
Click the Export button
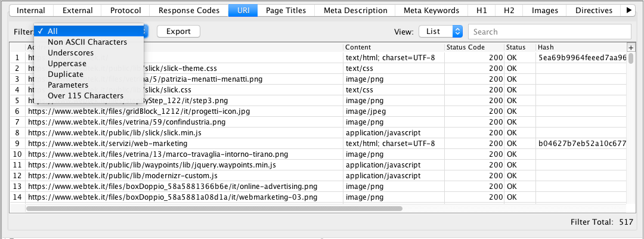point(178,32)
